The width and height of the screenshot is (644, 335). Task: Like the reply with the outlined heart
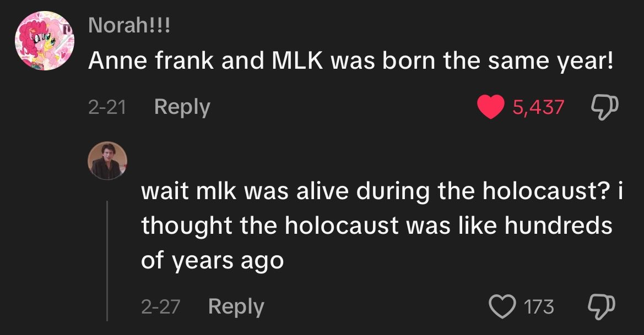pos(500,306)
